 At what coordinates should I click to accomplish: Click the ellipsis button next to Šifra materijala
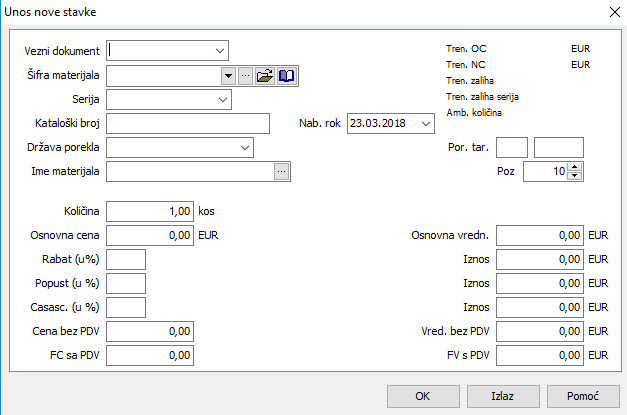point(245,75)
